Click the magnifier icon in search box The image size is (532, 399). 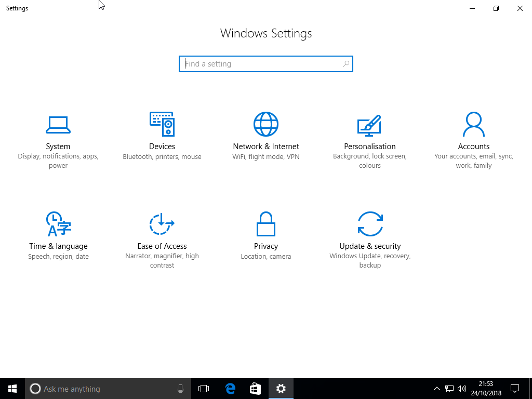tap(345, 64)
